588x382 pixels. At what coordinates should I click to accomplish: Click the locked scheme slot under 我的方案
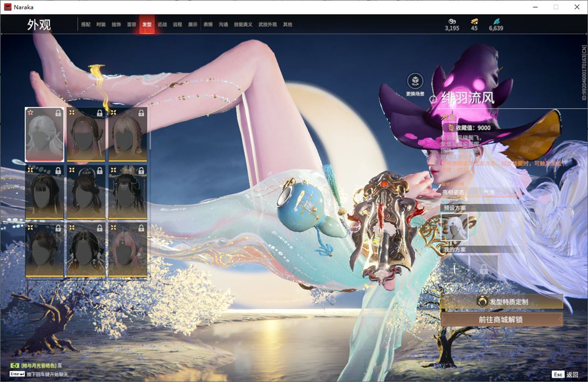coord(484,269)
